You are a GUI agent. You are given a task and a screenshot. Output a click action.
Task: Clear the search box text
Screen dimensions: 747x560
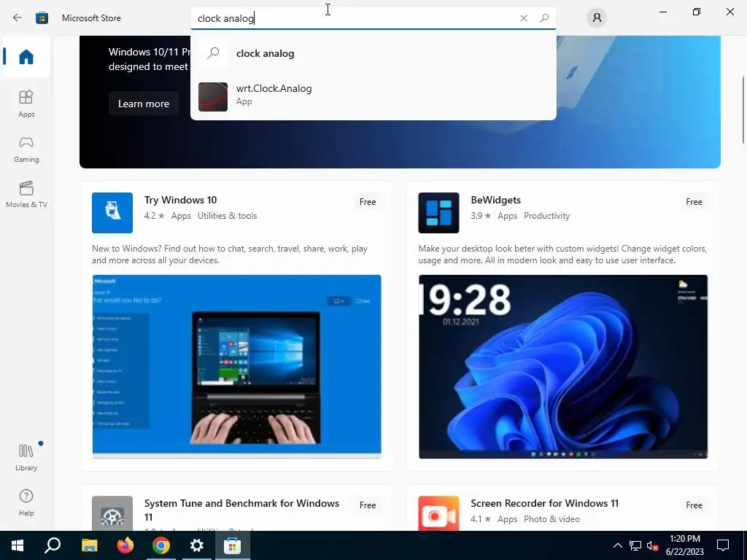point(524,18)
